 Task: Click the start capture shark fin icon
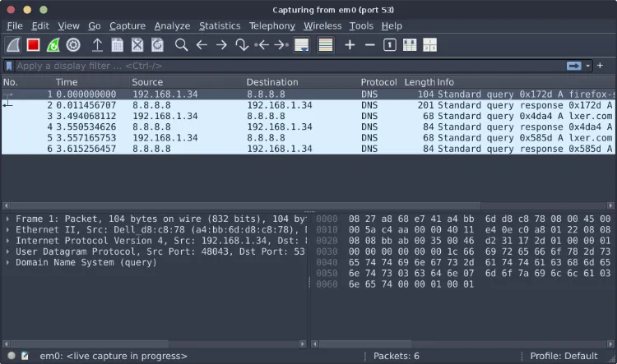click(13, 45)
